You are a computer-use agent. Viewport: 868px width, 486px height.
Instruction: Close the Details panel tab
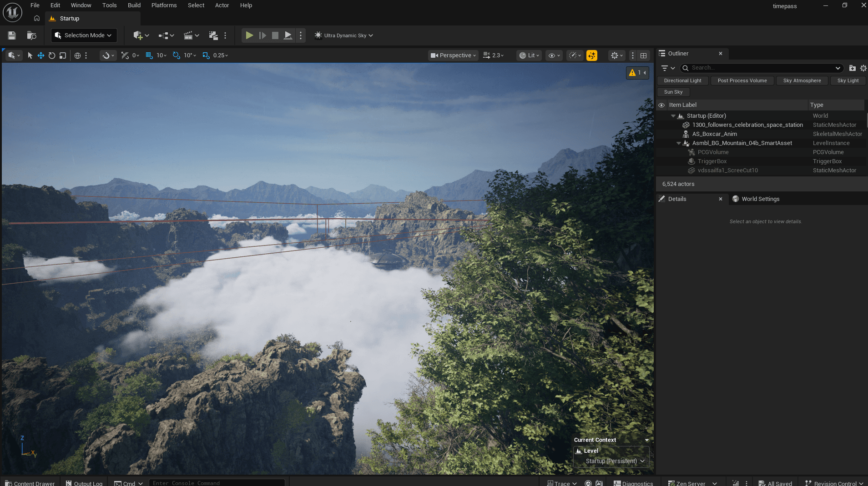click(x=720, y=199)
